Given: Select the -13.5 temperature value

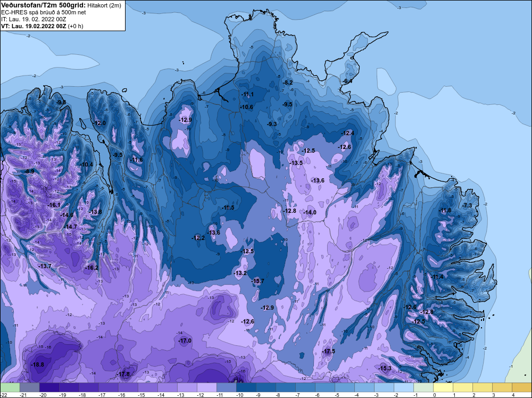Looking at the screenshot, I should tap(296, 163).
